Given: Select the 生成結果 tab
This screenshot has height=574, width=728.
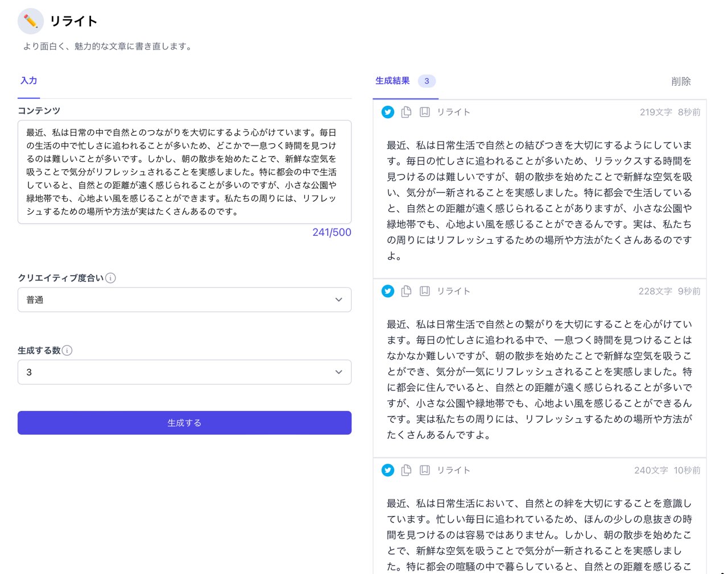Looking at the screenshot, I should (x=392, y=81).
